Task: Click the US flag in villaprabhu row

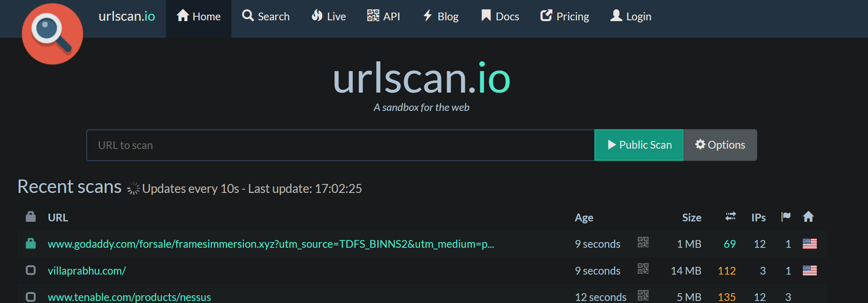Action: coord(809,271)
